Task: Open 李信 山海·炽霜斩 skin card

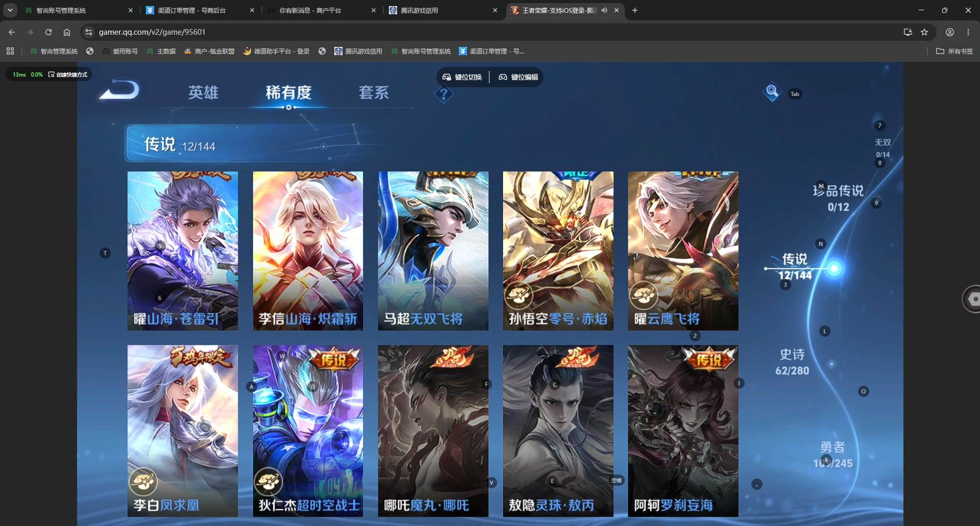Action: pyautogui.click(x=308, y=251)
